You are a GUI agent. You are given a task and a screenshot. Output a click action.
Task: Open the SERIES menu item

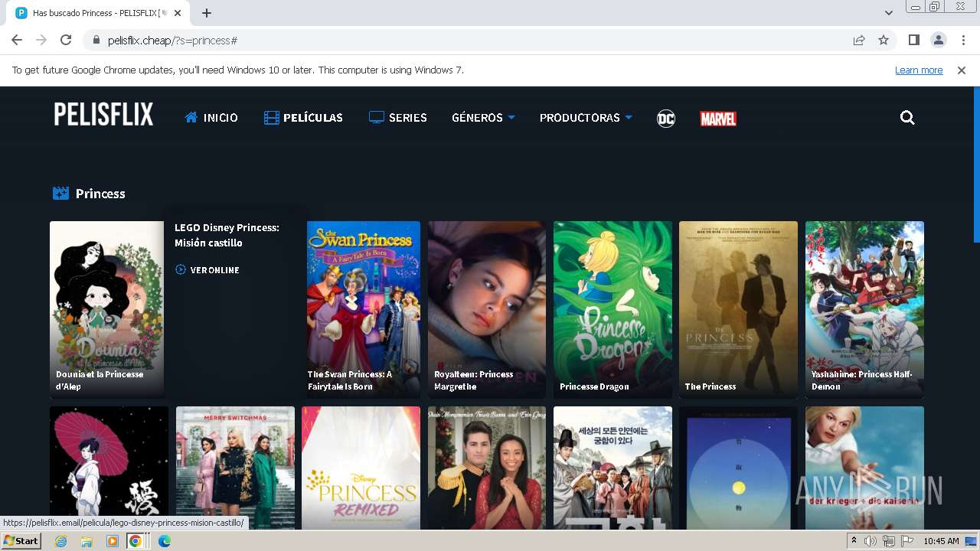397,118
